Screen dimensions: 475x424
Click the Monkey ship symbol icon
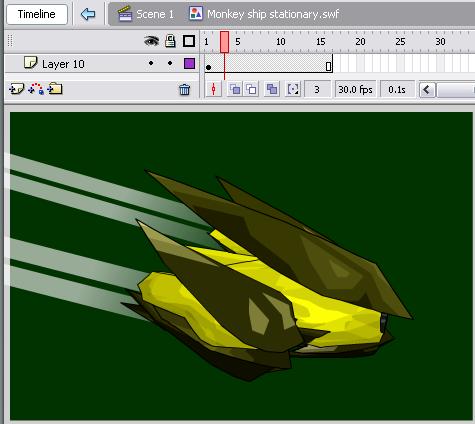click(x=196, y=14)
